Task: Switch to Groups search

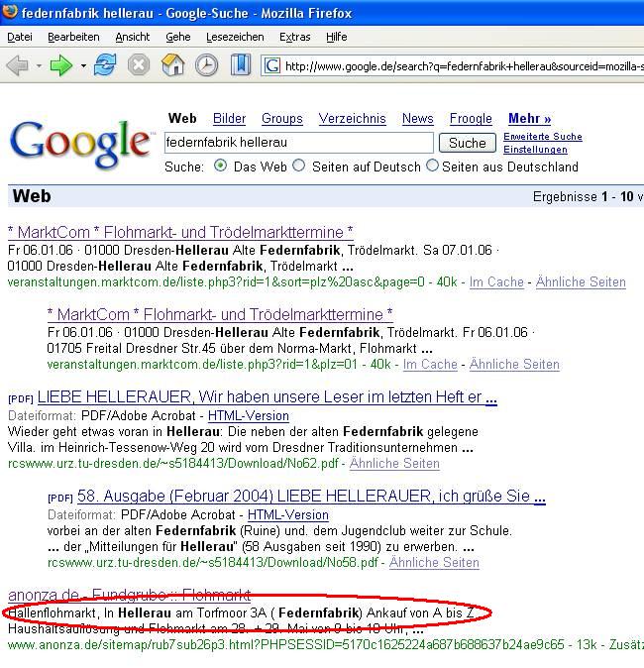Action: coord(282,118)
